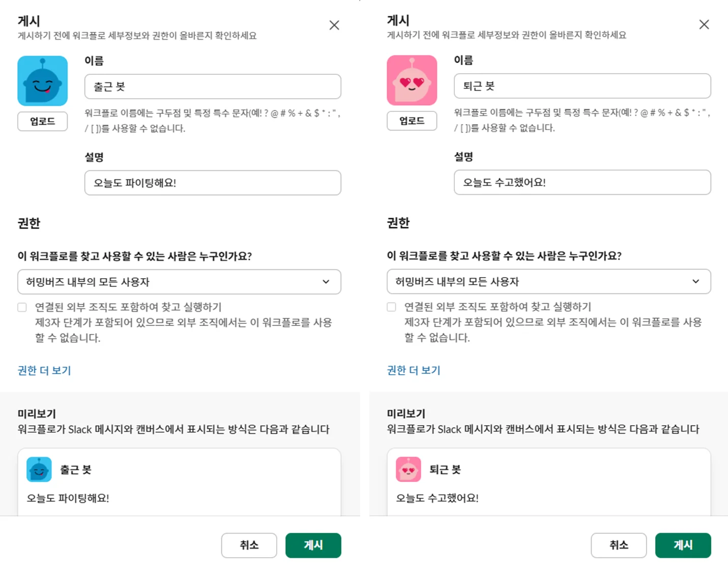The height and width of the screenshot is (572, 728).
Task: Click the dropdown chevron in 퇴근 봇 permissions
Action: click(695, 281)
